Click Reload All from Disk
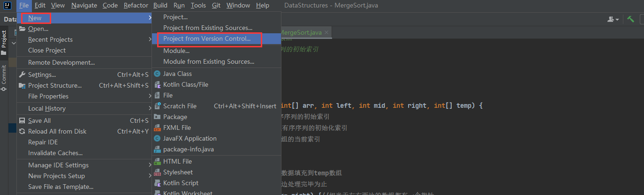The height and width of the screenshot is (195, 644). (57, 131)
